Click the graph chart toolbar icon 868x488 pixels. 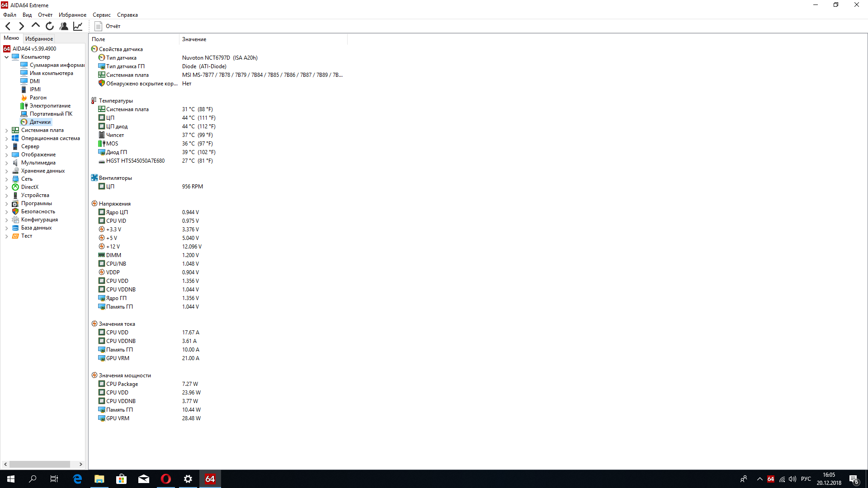[78, 26]
